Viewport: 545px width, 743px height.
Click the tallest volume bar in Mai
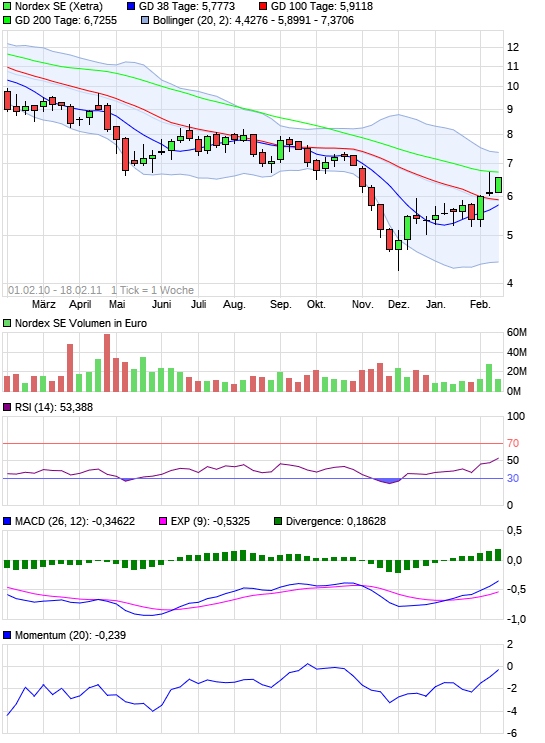(107, 362)
